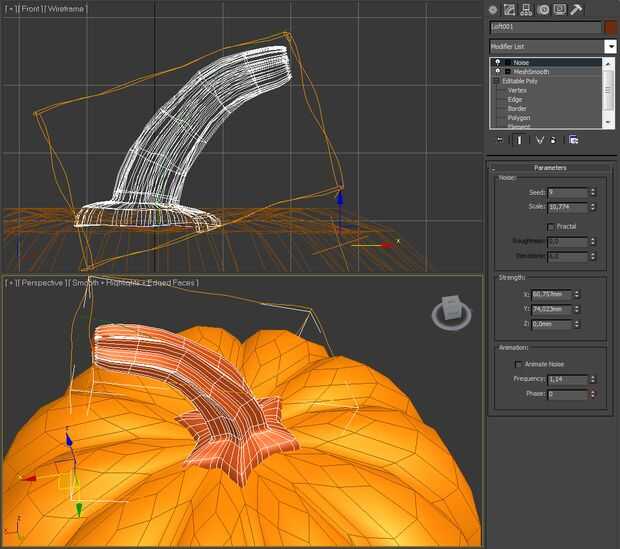
Task: Collapse the Parameters rollout
Action: [x=550, y=168]
